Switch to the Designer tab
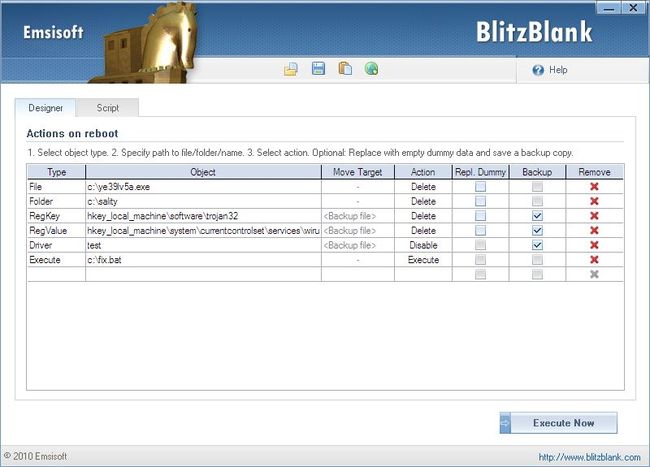Image resolution: width=650 pixels, height=467 pixels. point(46,108)
